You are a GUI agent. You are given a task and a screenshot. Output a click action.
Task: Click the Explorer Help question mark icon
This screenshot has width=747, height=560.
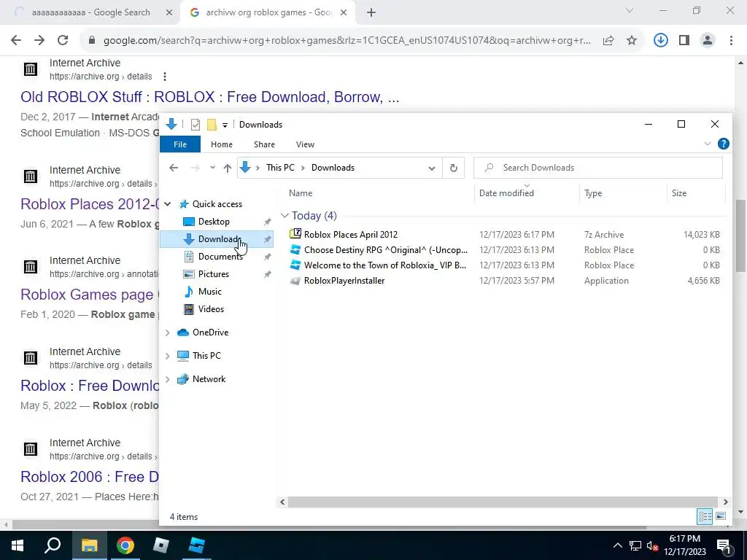(723, 144)
